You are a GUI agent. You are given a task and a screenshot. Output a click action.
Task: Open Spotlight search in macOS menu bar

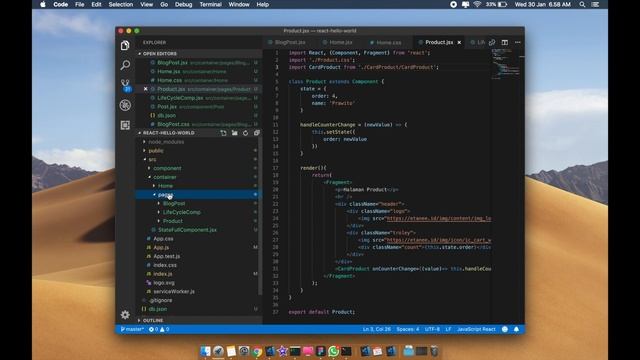(582, 4)
